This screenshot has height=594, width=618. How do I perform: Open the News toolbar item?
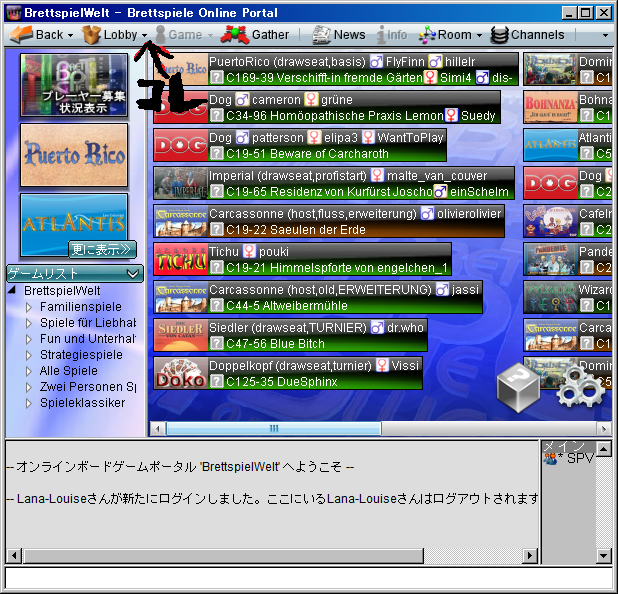pos(338,35)
